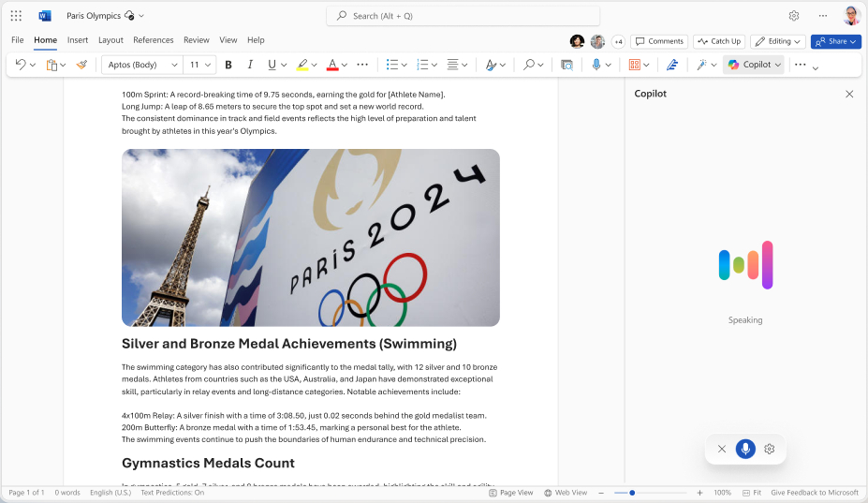
Task: Open the File menu
Action: tap(18, 40)
